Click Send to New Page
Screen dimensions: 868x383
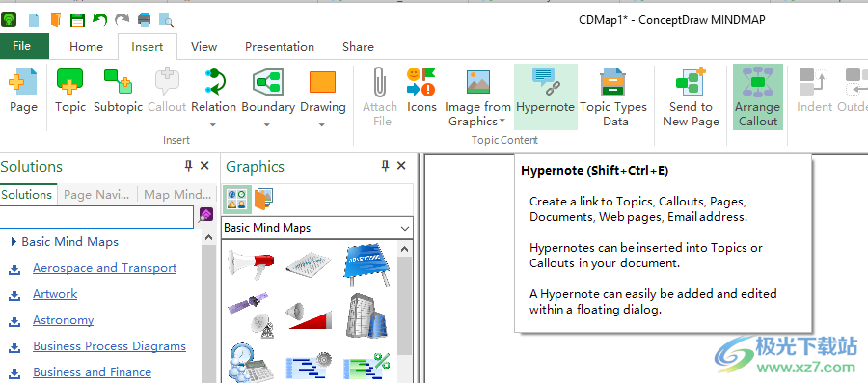coord(691,96)
